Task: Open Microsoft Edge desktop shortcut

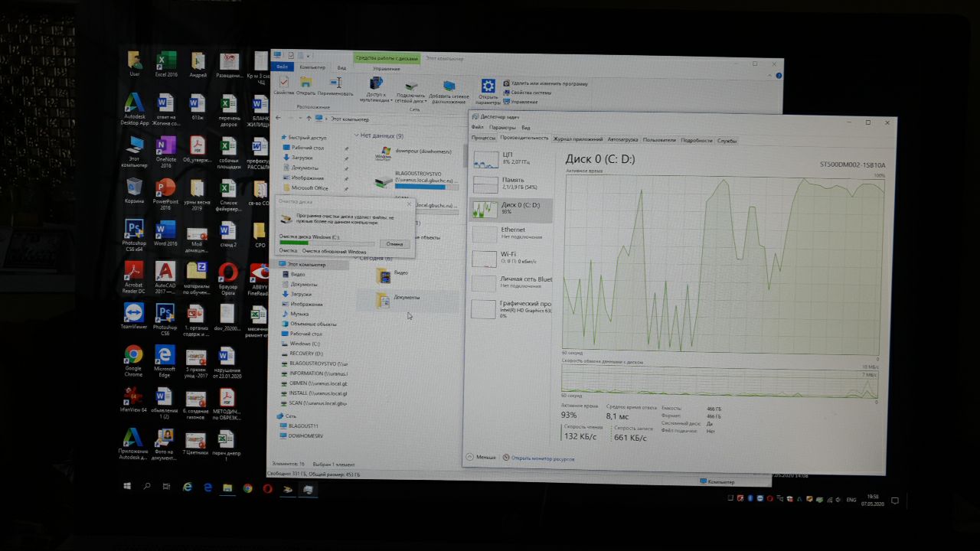Action: point(165,360)
